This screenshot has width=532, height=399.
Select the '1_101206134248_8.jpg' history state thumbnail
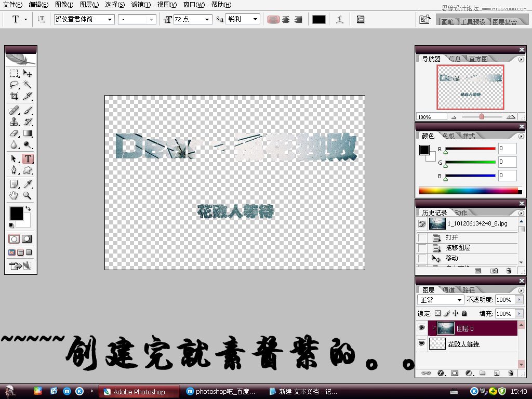(x=436, y=224)
